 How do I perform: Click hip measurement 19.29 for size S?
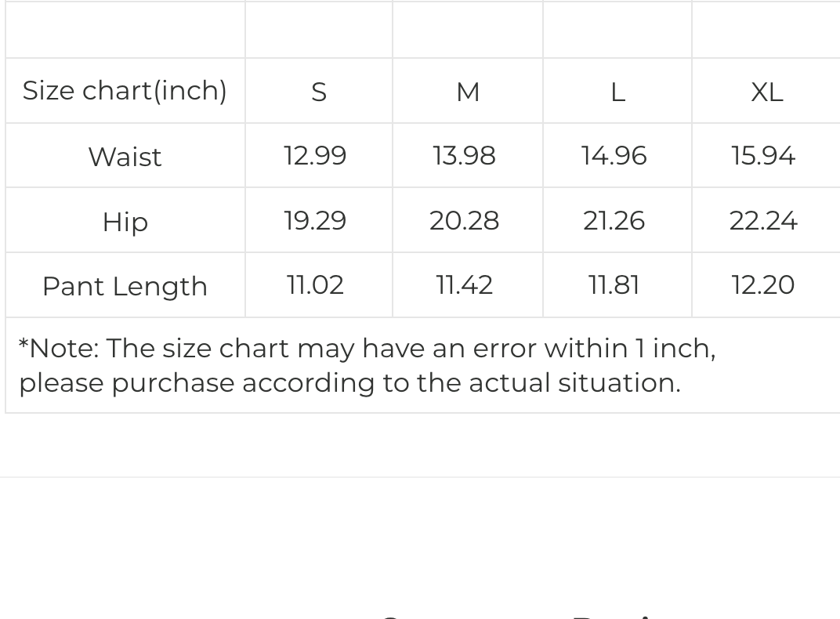(315, 221)
